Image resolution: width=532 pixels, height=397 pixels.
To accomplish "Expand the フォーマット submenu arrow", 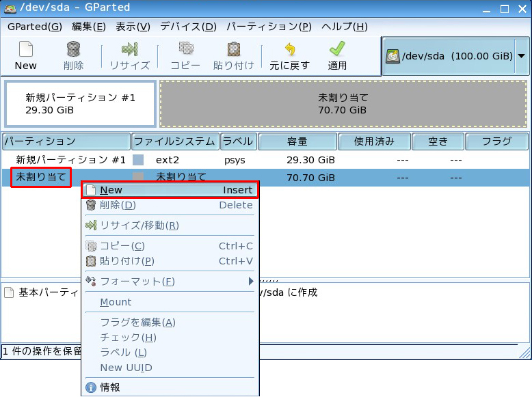I will pos(251,282).
